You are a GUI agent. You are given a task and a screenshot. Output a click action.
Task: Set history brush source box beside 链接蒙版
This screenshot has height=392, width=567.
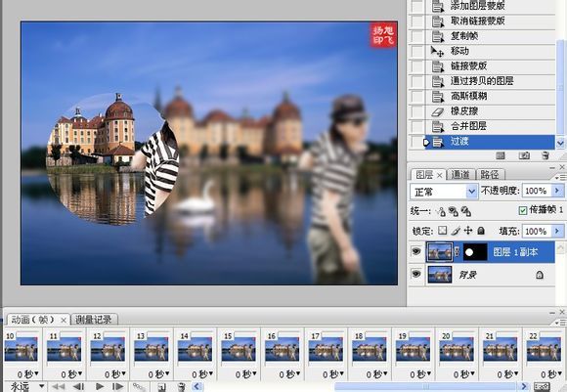pos(416,66)
